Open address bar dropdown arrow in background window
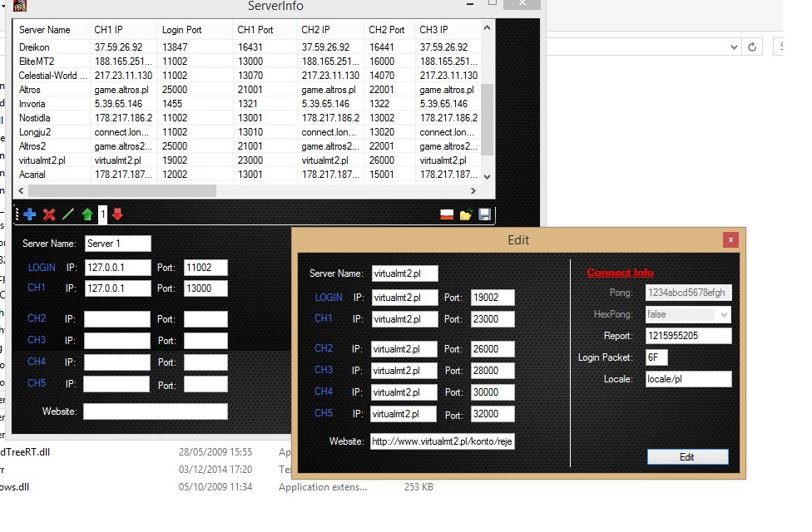The image size is (812, 532). coord(735,47)
